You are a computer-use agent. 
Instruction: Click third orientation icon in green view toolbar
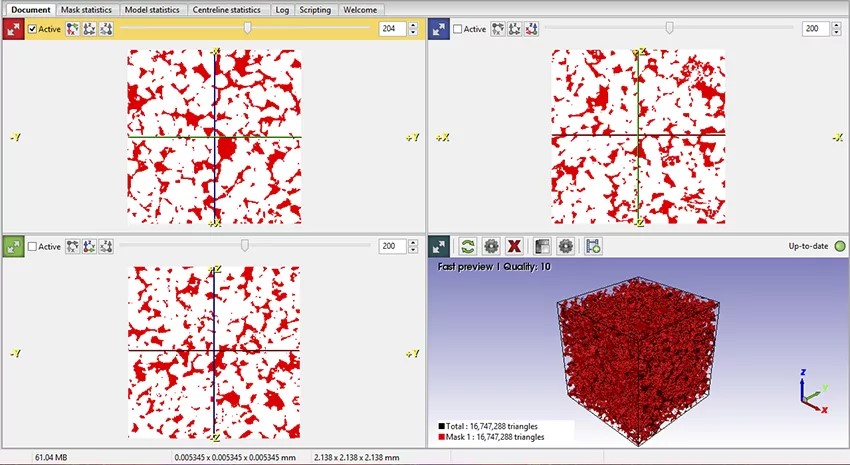pyautogui.click(x=106, y=247)
